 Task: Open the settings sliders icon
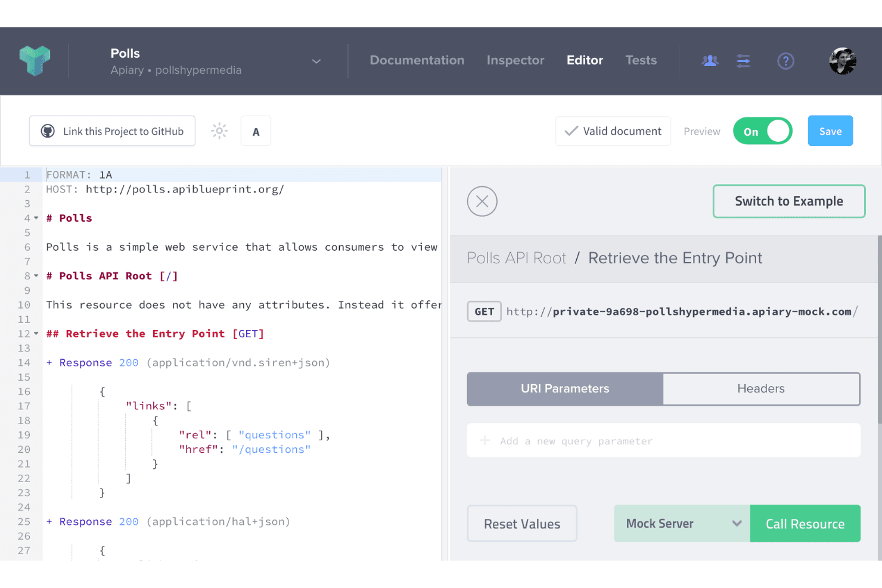click(743, 61)
